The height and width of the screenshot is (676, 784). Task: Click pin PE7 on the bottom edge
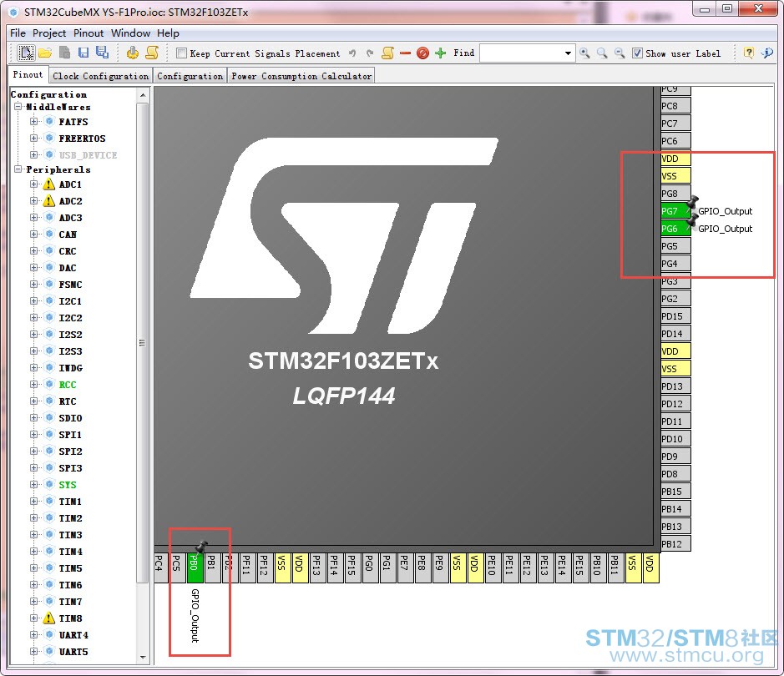click(404, 568)
